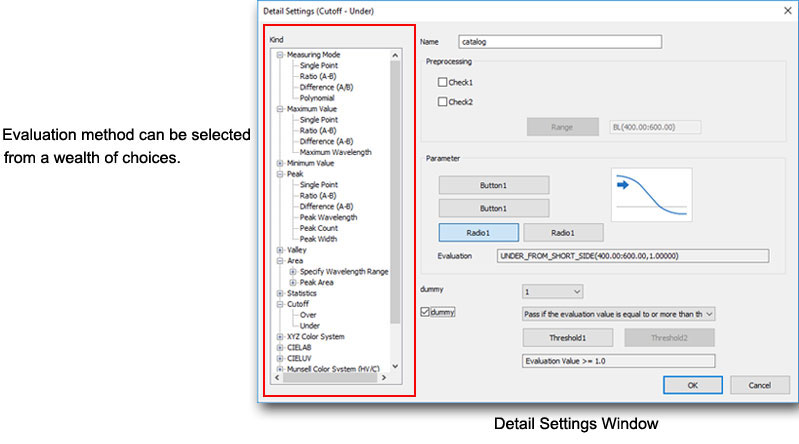799x444 pixels.
Task: Expand the Statistics tree node
Action: [x=279, y=293]
